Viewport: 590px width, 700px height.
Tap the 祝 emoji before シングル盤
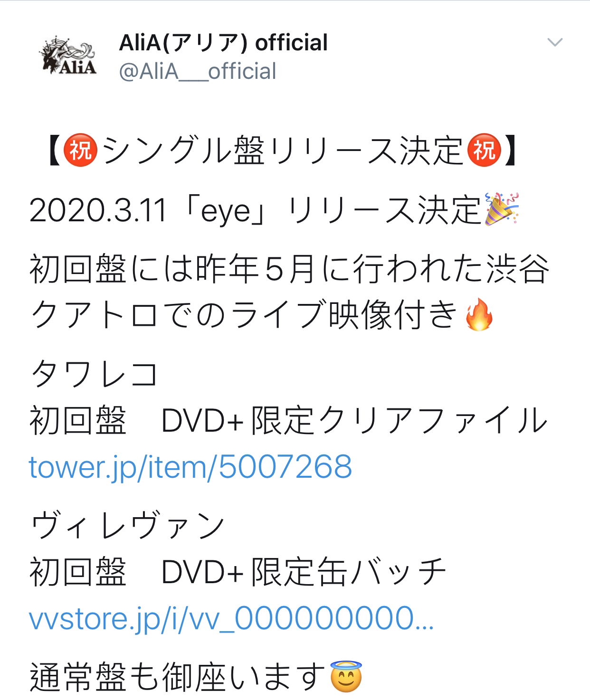click(x=81, y=151)
